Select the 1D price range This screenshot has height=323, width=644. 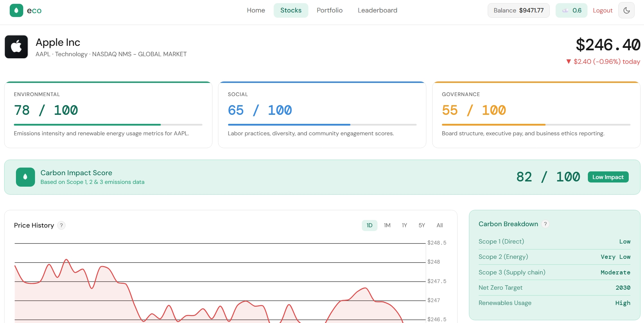369,226
